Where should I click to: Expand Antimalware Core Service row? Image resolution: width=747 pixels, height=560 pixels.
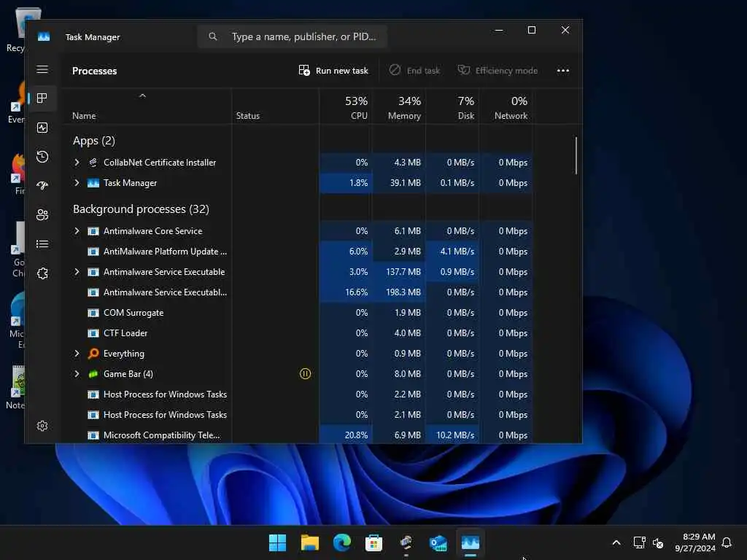[x=77, y=231]
